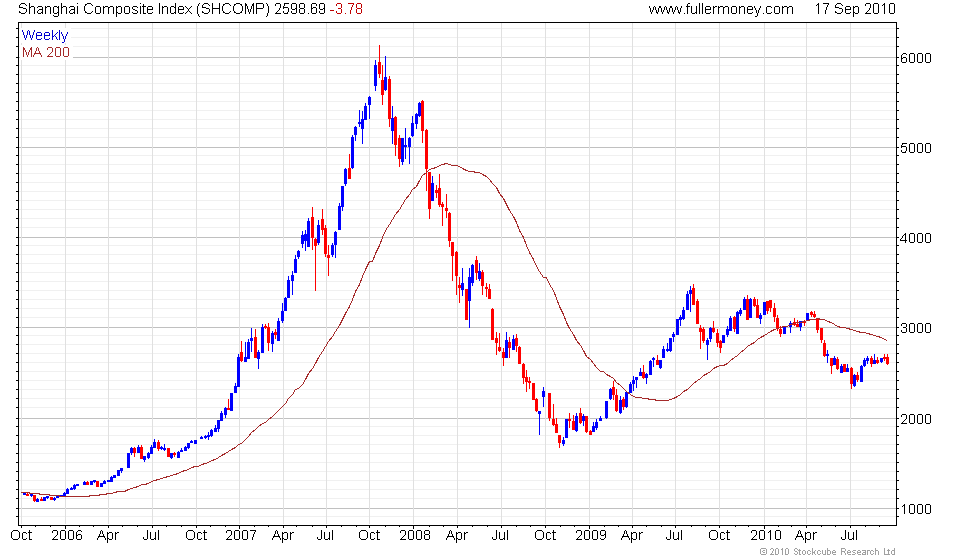Click the 2009 year label on time axis

[x=591, y=535]
